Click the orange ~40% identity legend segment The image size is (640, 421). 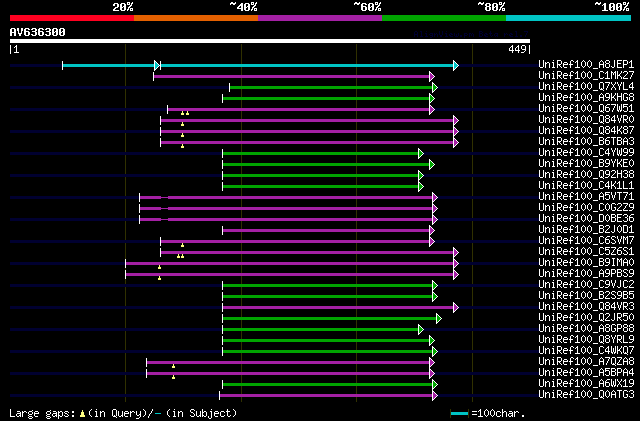(x=196, y=18)
